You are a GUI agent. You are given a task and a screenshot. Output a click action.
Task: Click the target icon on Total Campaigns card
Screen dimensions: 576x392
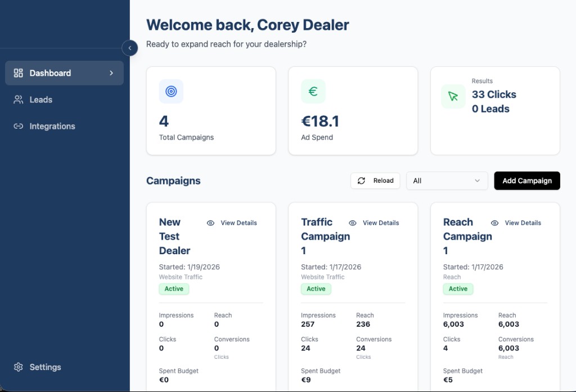coord(171,91)
